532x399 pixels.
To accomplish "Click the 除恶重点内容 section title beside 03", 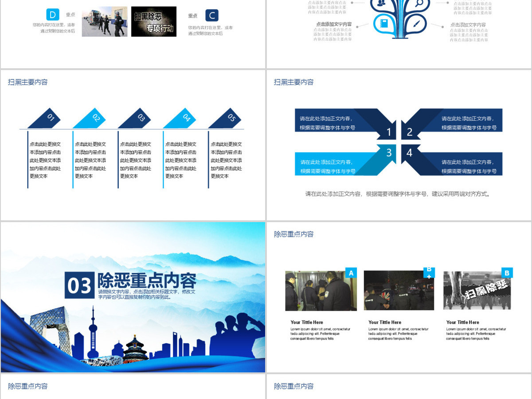I will 147,280.
